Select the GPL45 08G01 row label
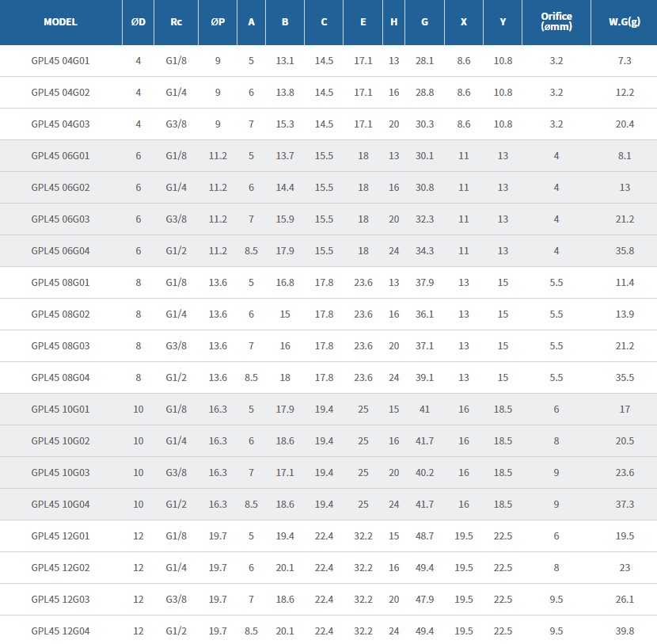The height and width of the screenshot is (644, 657). 60,283
